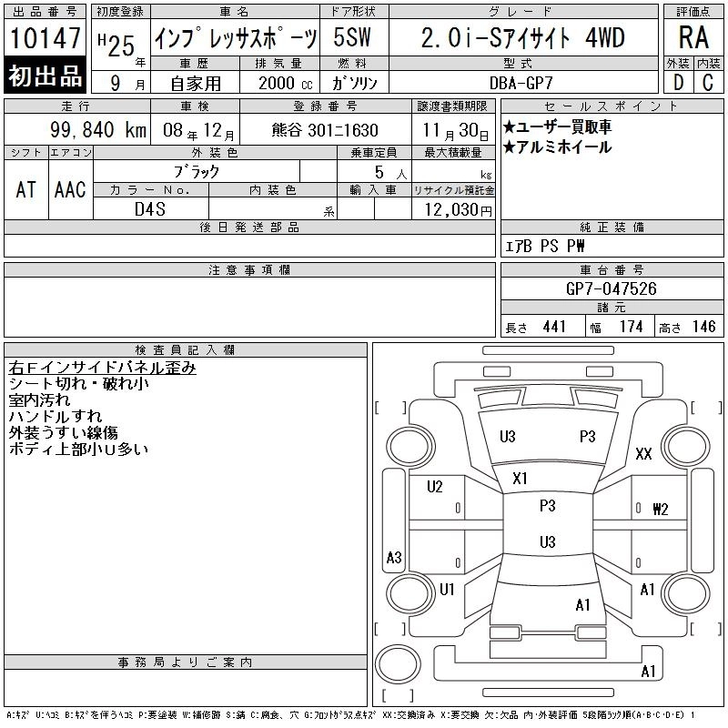728x728 pixels.
Task: Select note 外装うすい線傷
Action: tap(63, 433)
